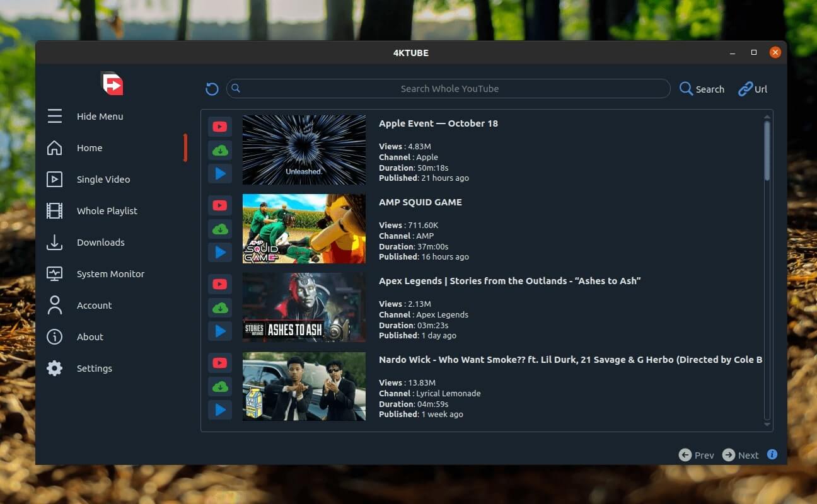Viewport: 817px width, 504px height.
Task: Click the Search Whole YouTube field
Action: 449,89
